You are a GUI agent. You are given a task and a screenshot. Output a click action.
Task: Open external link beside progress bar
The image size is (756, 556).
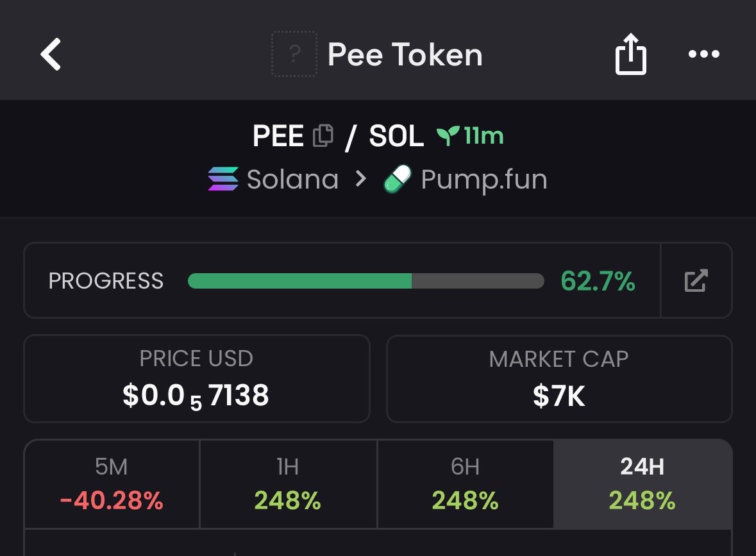coord(696,281)
